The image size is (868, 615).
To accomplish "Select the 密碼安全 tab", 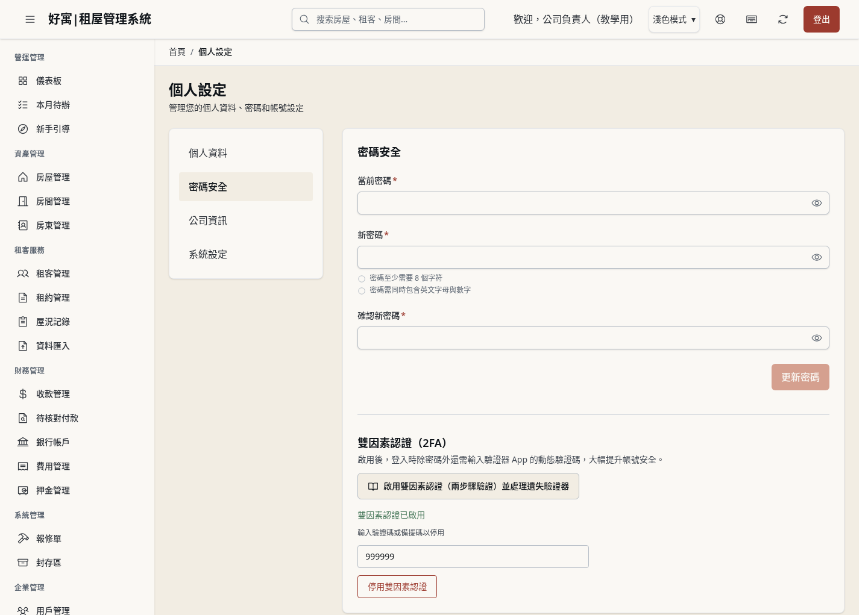I will click(246, 187).
